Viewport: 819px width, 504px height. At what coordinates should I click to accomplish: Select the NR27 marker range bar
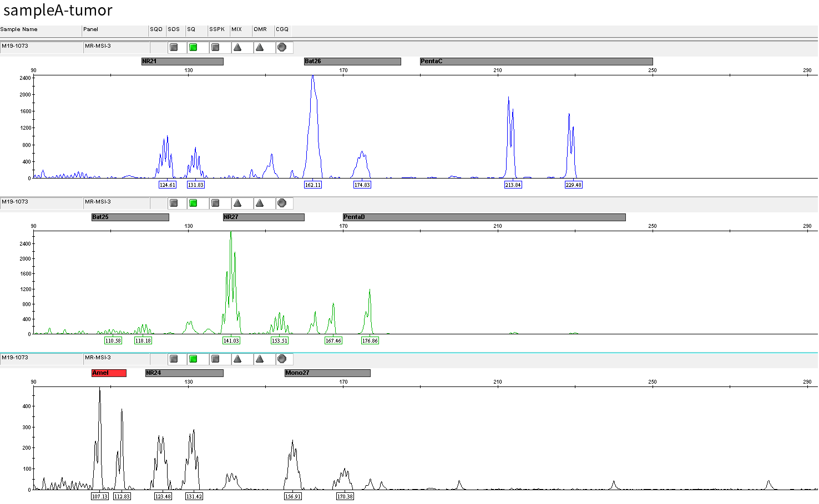pos(264,217)
